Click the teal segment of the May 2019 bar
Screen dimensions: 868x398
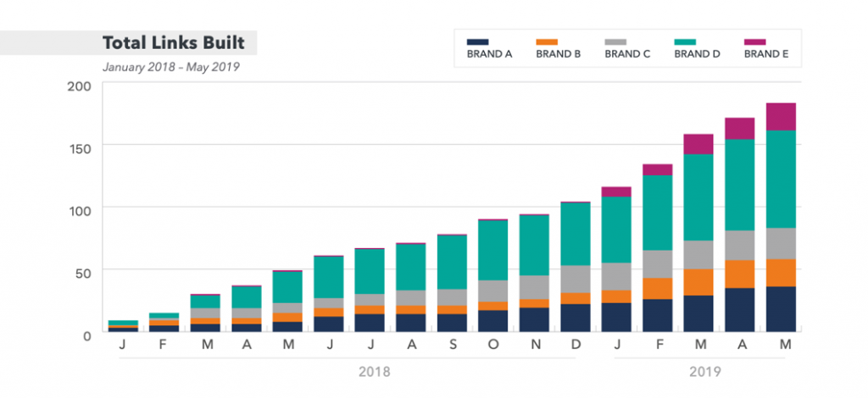point(781,179)
